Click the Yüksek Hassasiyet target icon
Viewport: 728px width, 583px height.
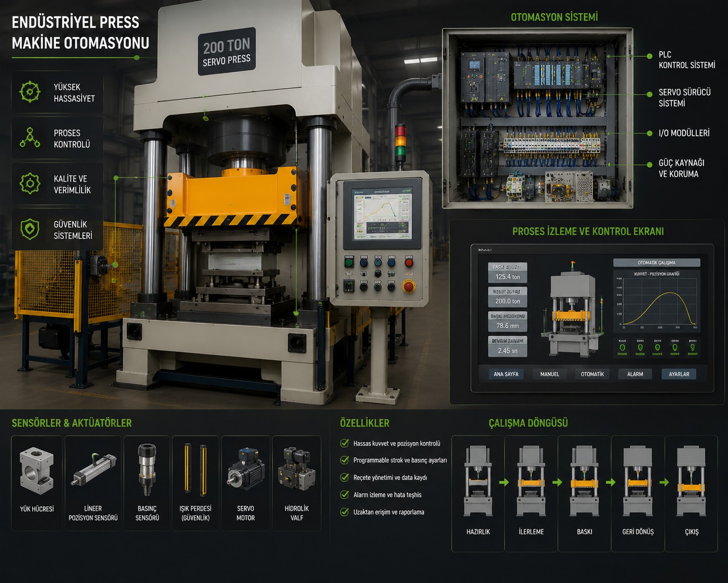30,92
